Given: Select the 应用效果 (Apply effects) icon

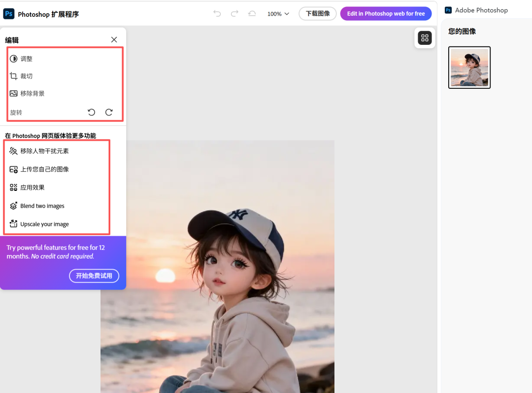Looking at the screenshot, I should coord(13,187).
